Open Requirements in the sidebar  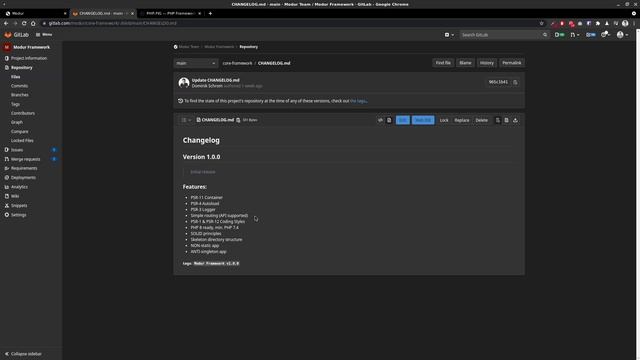pos(21,169)
